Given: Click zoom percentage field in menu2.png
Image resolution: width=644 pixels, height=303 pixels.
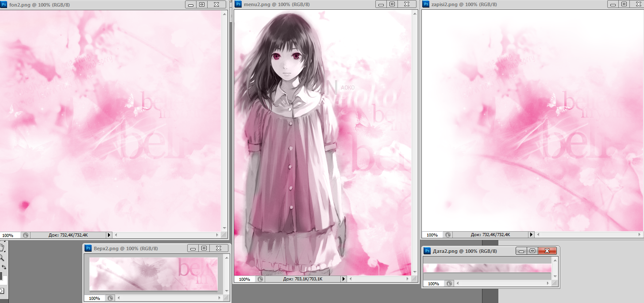Looking at the screenshot, I should click(x=245, y=279).
